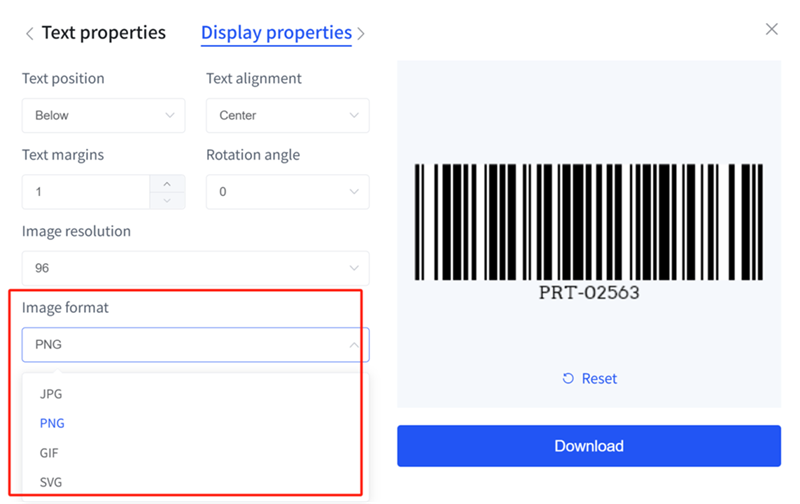Screen dimensions: 800x504
Task: Select JPG from the format list
Action: pyautogui.click(x=51, y=394)
